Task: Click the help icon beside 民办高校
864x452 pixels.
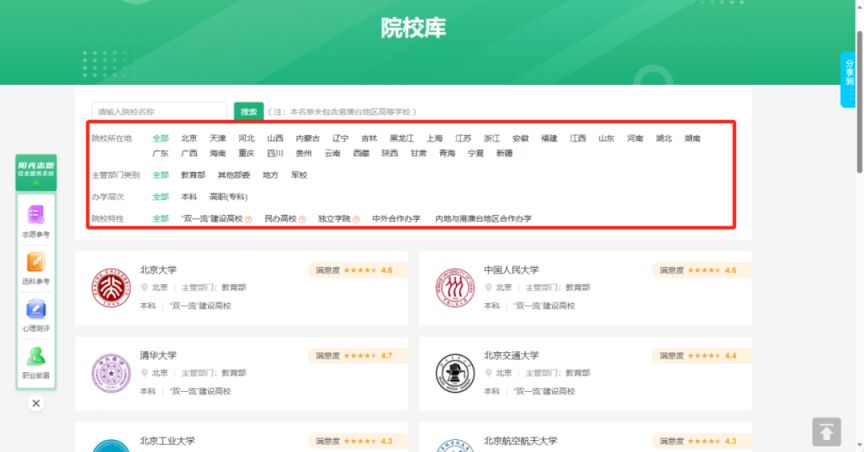Action: [303, 219]
